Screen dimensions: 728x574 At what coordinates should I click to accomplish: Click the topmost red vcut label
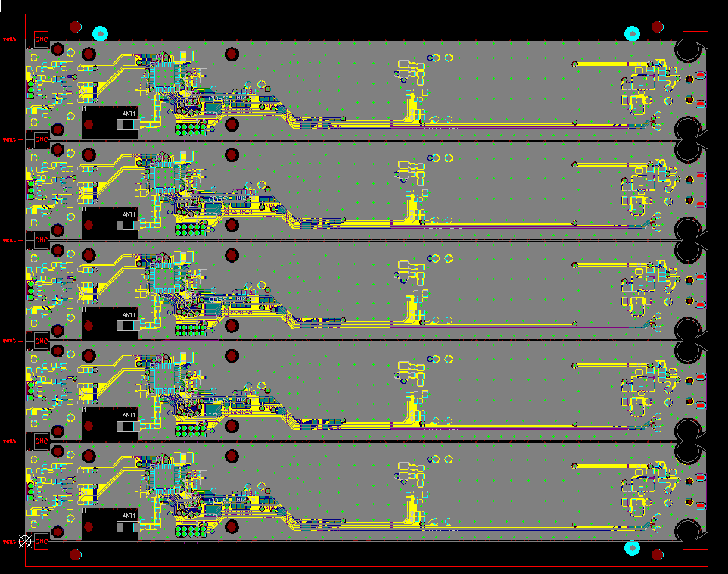pyautogui.click(x=10, y=39)
